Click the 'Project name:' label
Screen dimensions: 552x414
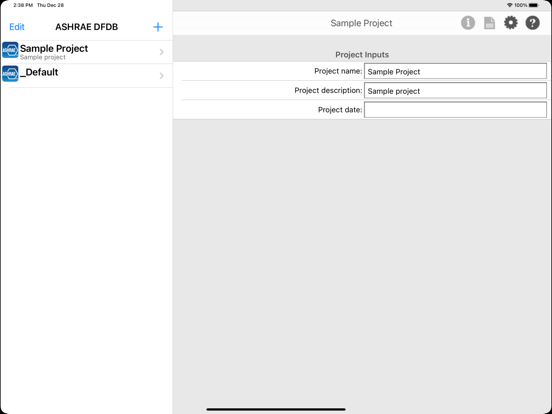coord(338,71)
